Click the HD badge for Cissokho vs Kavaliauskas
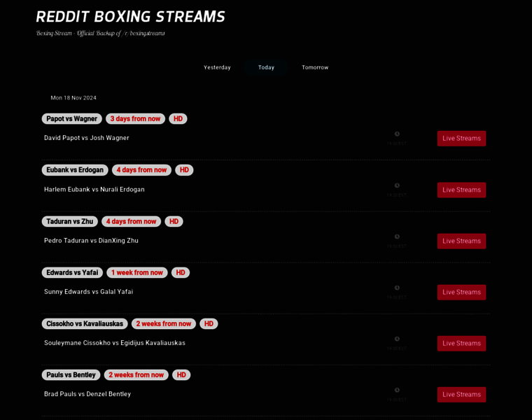 [x=209, y=324]
